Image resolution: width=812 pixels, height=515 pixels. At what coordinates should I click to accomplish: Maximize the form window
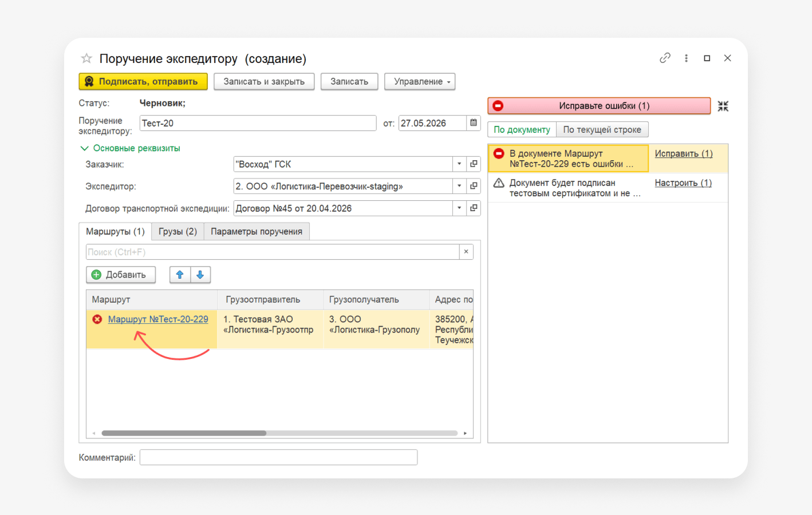tap(707, 58)
